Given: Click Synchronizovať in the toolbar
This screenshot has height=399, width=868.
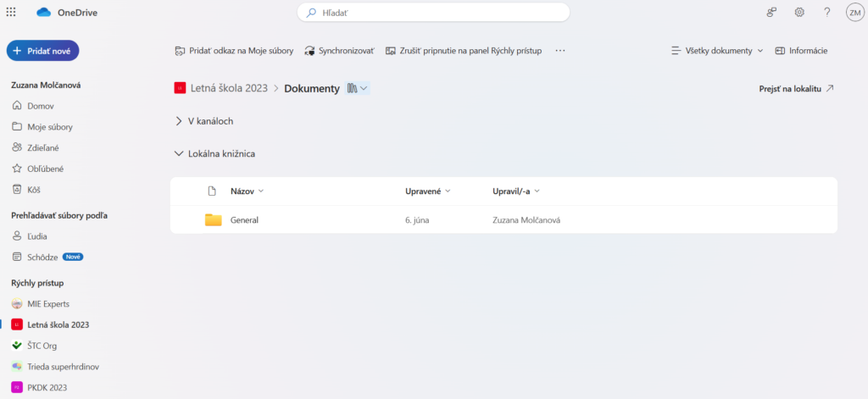Looking at the screenshot, I should coord(339,50).
